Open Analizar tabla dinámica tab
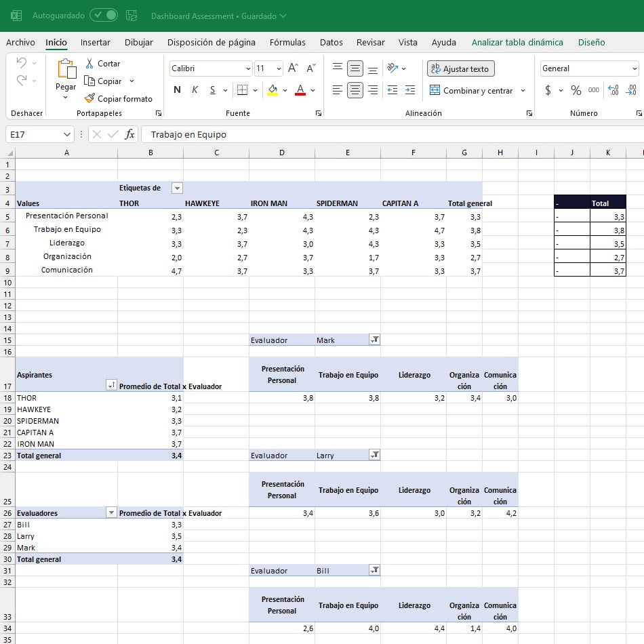Image resolution: width=644 pixels, height=644 pixels. coord(517,42)
